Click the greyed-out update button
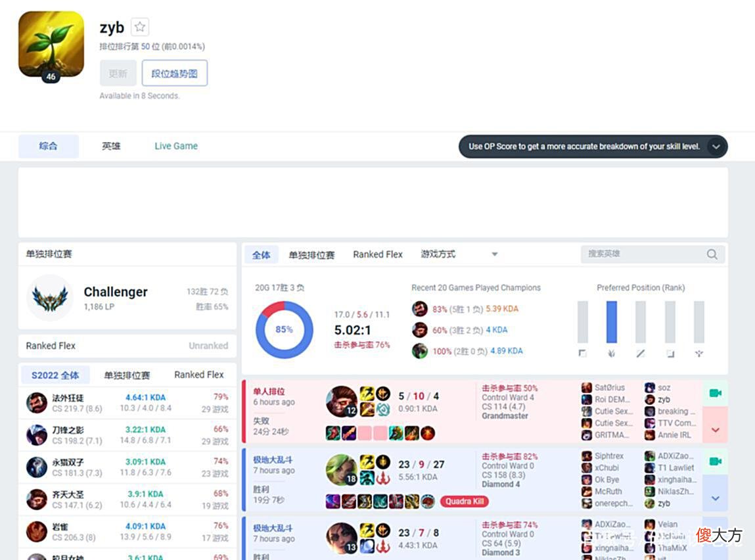Screen dimensions: 755x560 (x=118, y=73)
